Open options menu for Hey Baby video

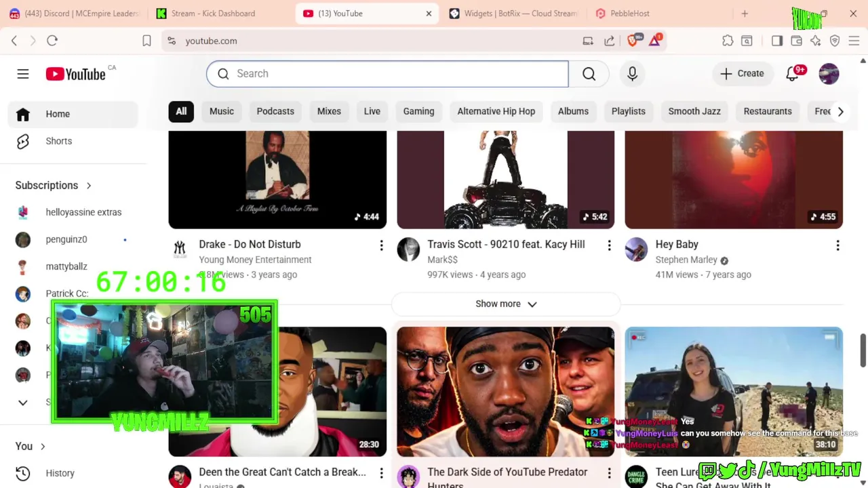837,245
